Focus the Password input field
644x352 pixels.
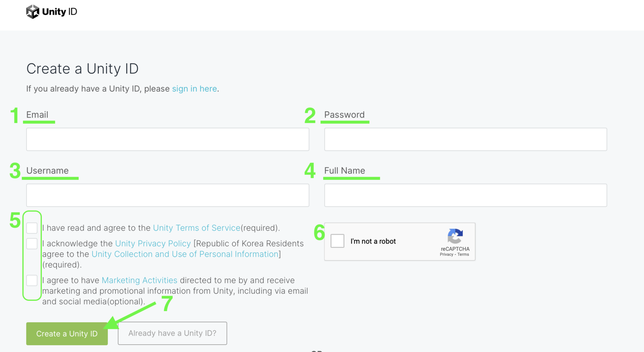coord(466,139)
